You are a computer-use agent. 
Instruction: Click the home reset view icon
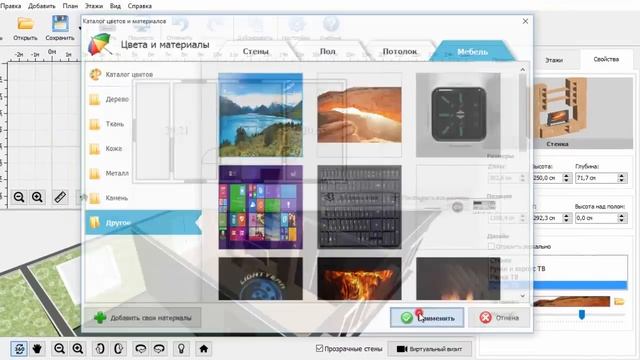(204, 349)
